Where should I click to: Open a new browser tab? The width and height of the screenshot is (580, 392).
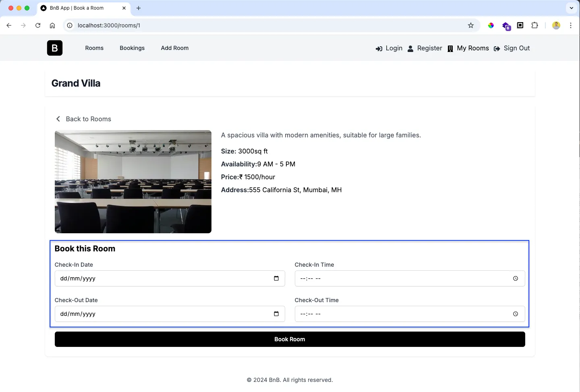pos(139,8)
